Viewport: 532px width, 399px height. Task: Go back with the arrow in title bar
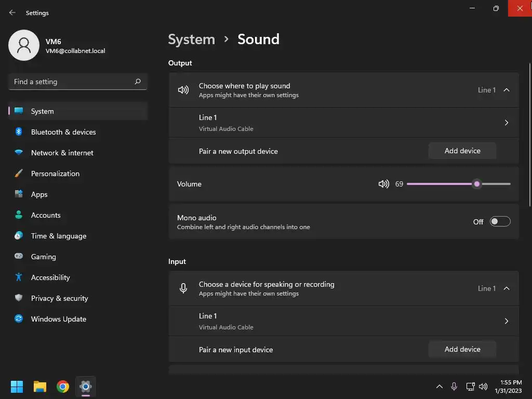[x=12, y=12]
